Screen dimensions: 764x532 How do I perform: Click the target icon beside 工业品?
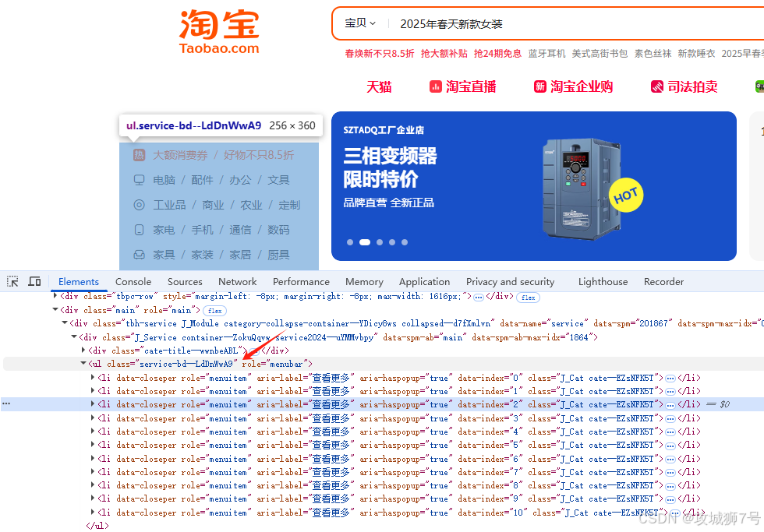[x=140, y=205]
